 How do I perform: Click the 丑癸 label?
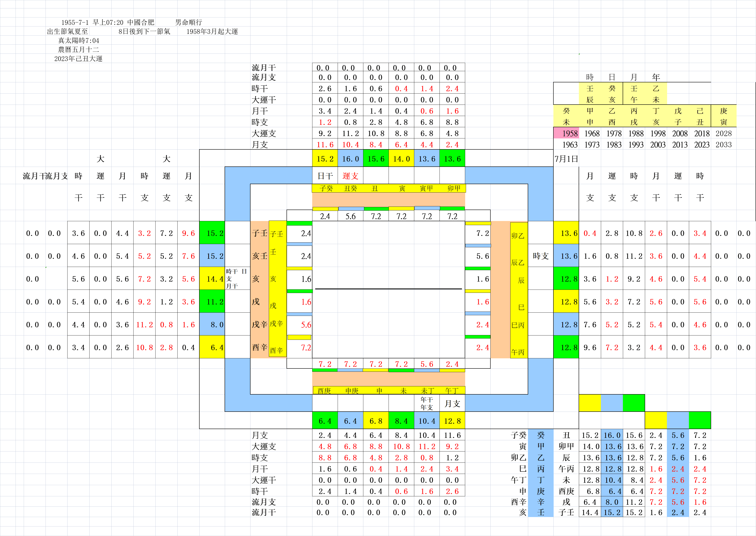click(x=350, y=188)
